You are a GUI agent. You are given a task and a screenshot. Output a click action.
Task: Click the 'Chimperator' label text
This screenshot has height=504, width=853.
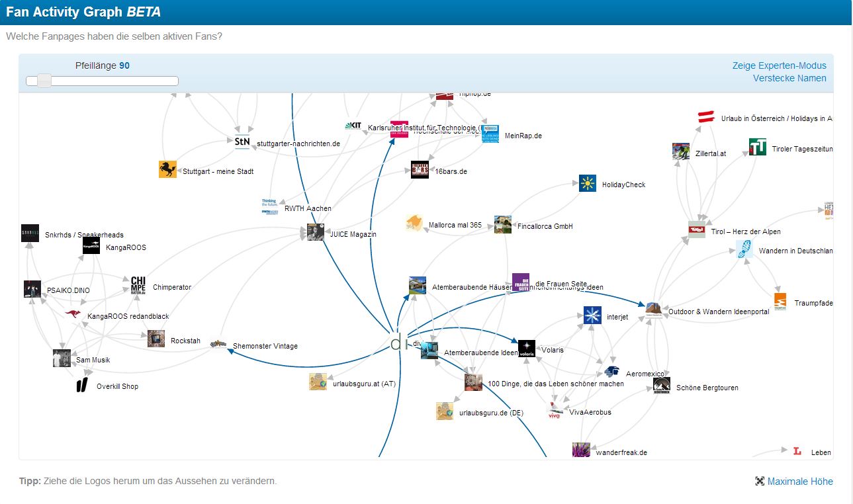coord(172,287)
